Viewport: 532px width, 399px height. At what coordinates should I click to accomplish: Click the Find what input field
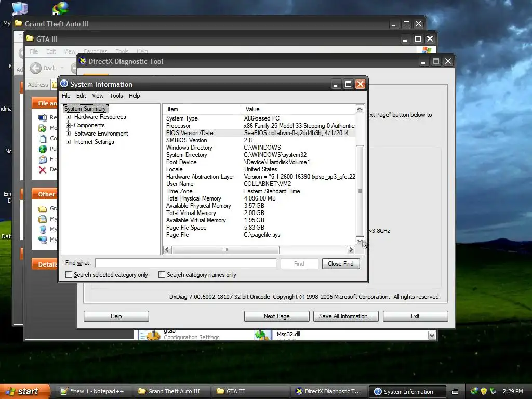[186, 263]
